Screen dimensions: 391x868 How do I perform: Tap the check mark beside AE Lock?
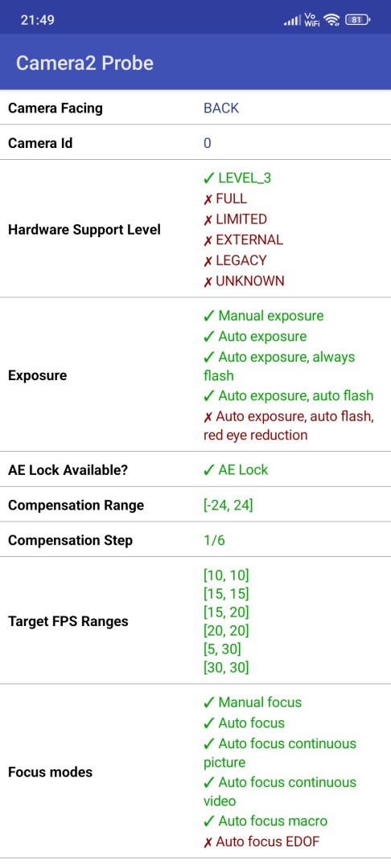tap(209, 470)
